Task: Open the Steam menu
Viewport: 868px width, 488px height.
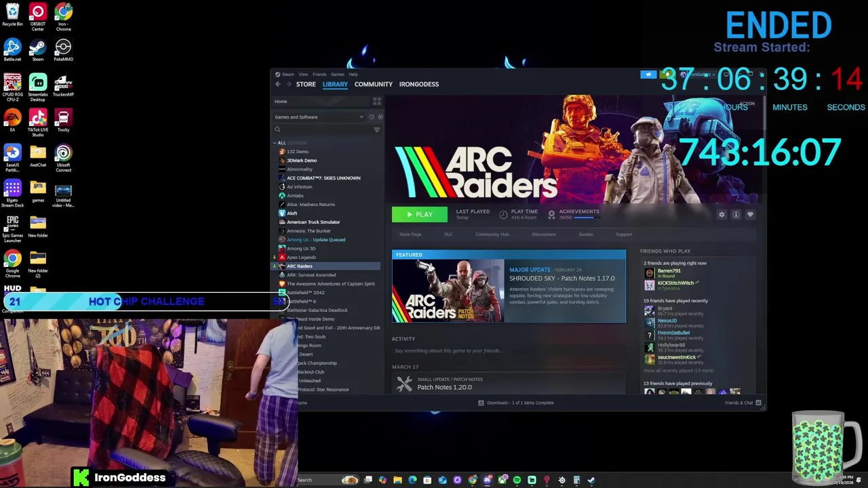Action: (288, 74)
